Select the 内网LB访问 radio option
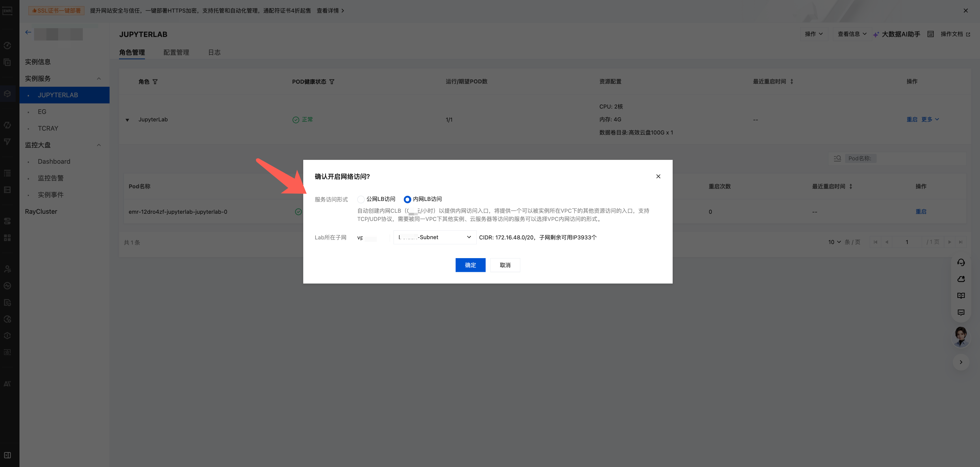This screenshot has width=980, height=467. 407,199
